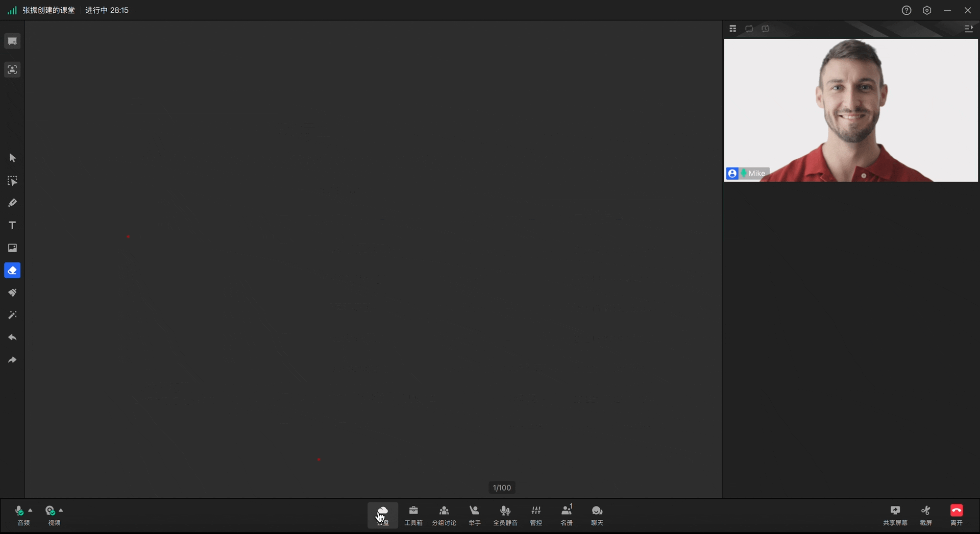Pick the pen drawing tool
Image resolution: width=980 pixels, height=534 pixels.
[12, 203]
